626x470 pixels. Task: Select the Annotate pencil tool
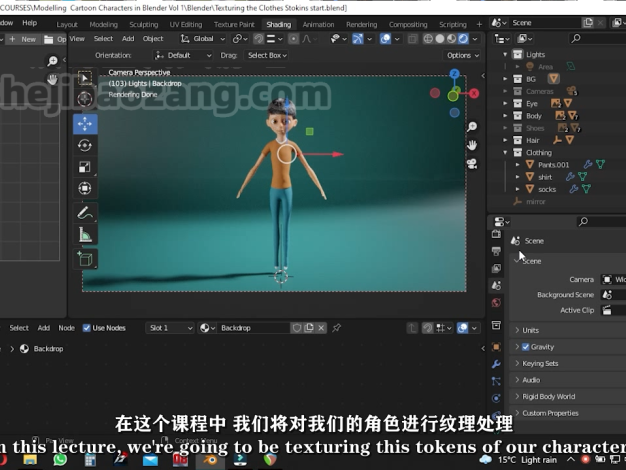point(85,213)
